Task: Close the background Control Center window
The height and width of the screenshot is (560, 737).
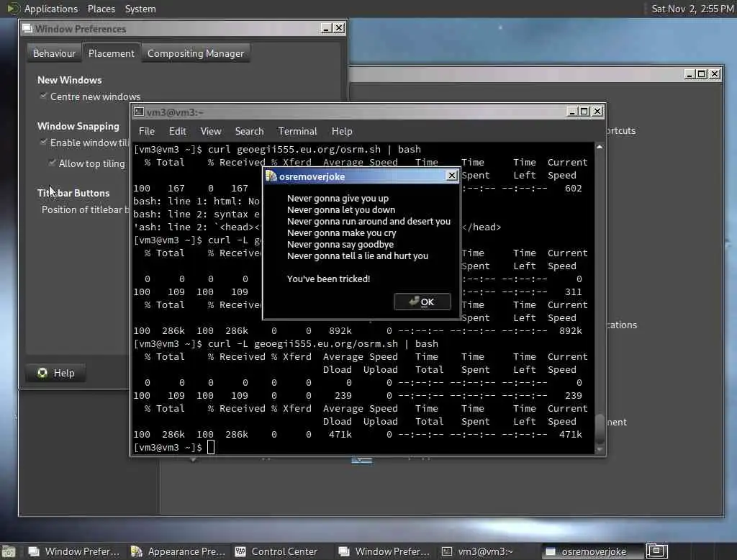Action: [715, 74]
